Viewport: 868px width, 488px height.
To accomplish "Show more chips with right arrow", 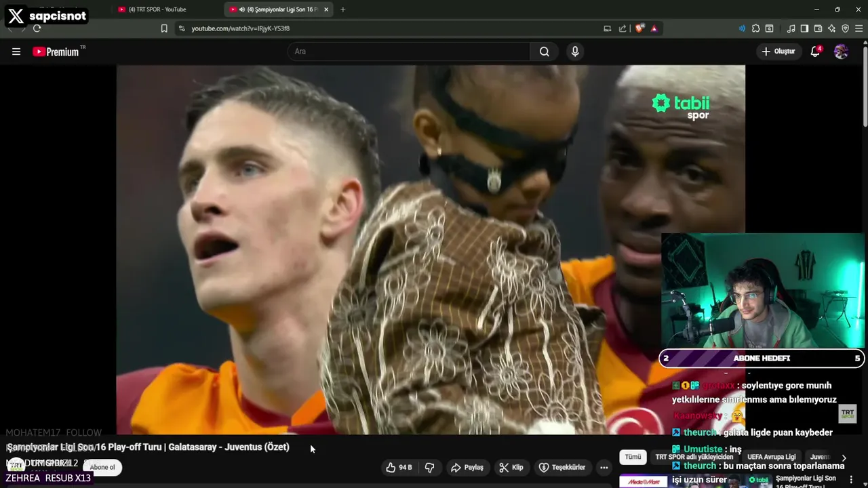I will 844,457.
